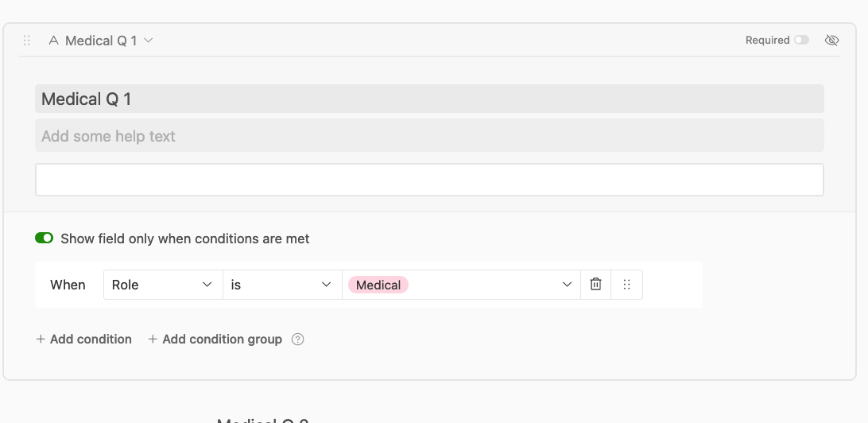Click plus icon for Add condition group

[153, 339]
